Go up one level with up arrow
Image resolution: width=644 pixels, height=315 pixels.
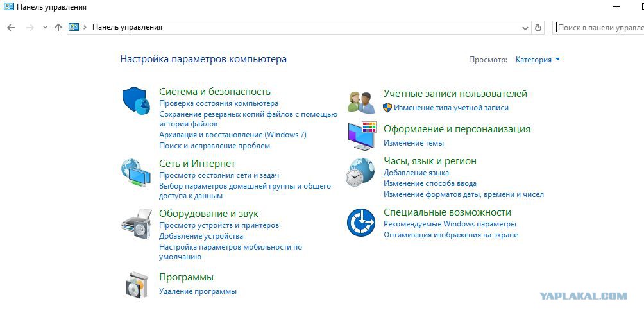point(58,28)
